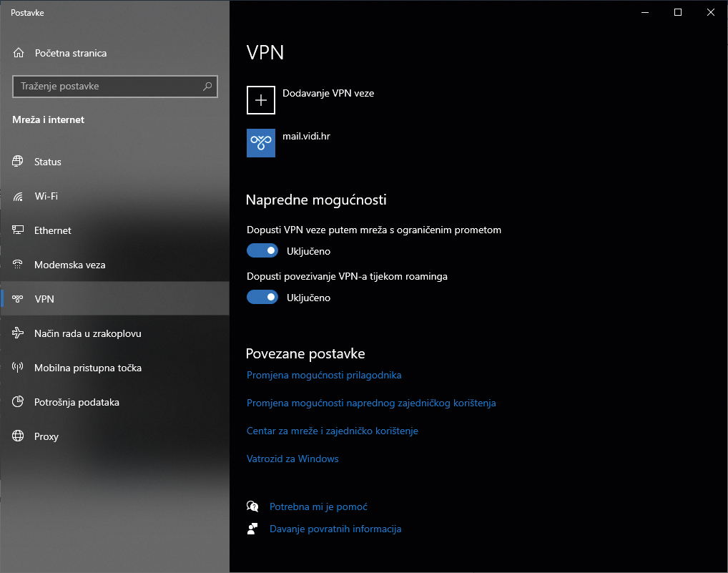
Task: Click Davanje povratnih informacija link
Action: pyautogui.click(x=335, y=529)
